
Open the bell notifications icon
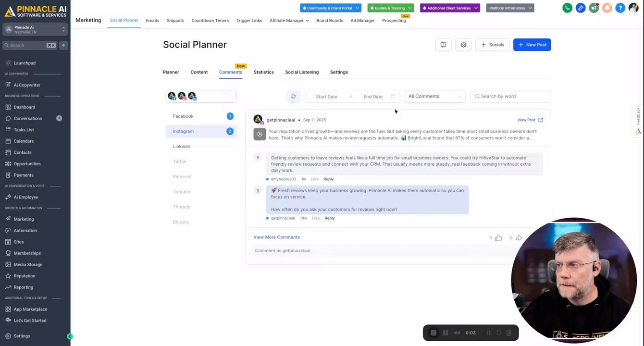(607, 8)
